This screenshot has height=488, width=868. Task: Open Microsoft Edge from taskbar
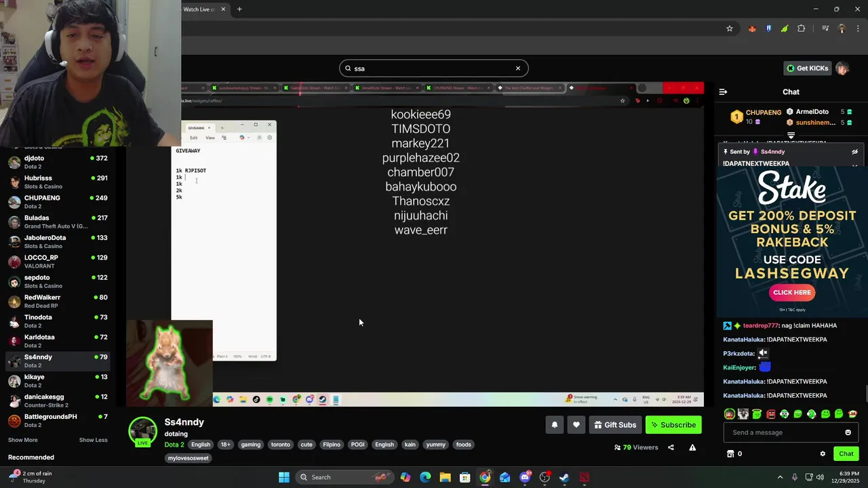[x=425, y=477]
